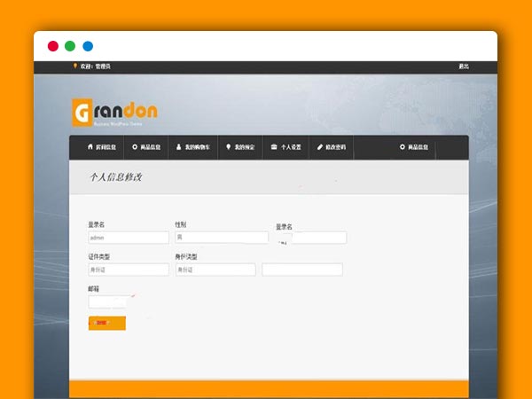Click the orange pin icon beside welcome text
Screen dimensions: 532x399
point(75,66)
